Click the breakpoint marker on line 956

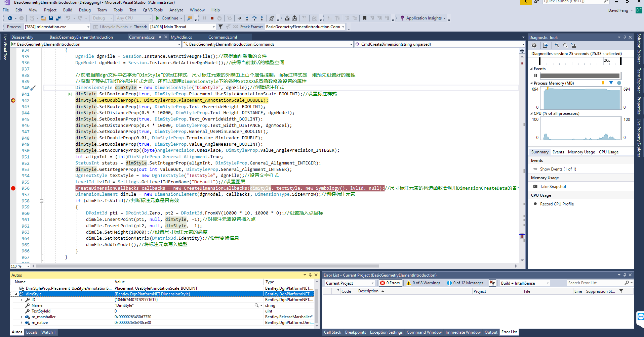[13, 188]
